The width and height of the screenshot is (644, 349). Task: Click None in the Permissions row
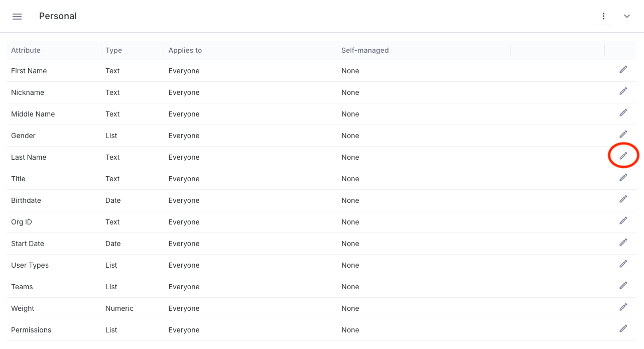(x=350, y=330)
